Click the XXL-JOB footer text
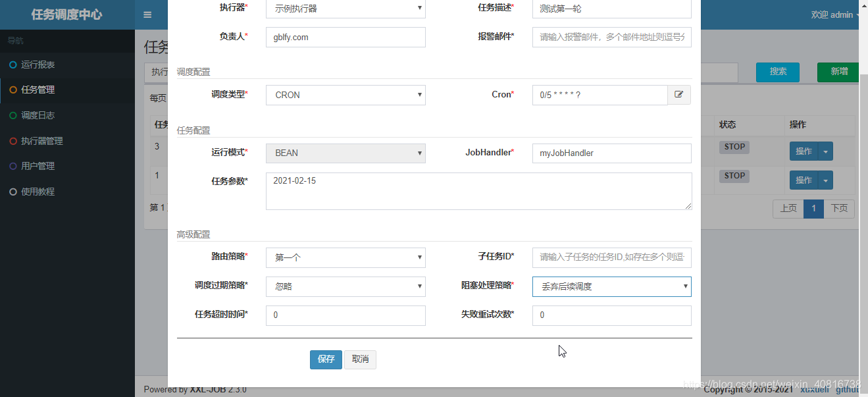Image resolution: width=868 pixels, height=397 pixels. pos(208,389)
